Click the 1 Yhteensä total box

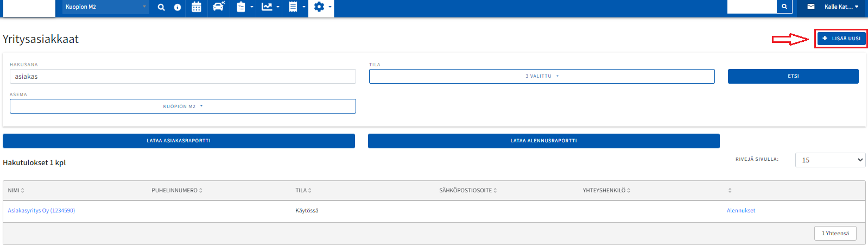coord(835,233)
